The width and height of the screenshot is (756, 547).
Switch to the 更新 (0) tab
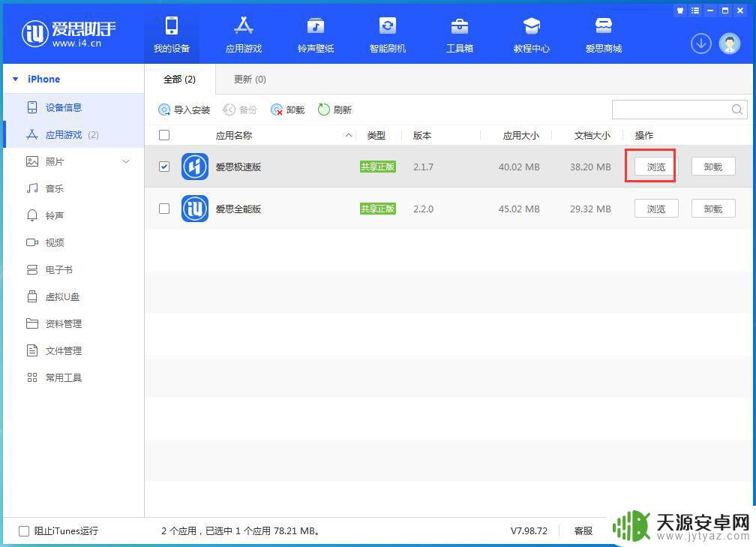[x=250, y=79]
